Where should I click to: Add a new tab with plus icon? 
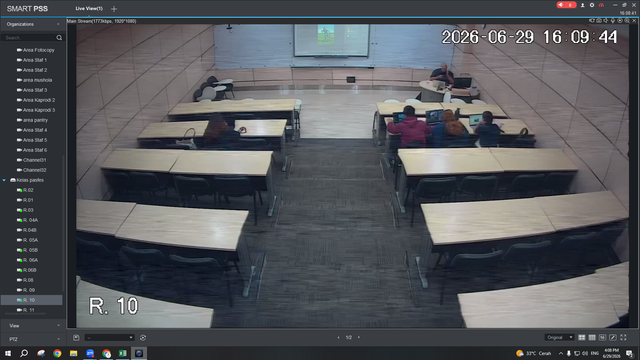(114, 9)
